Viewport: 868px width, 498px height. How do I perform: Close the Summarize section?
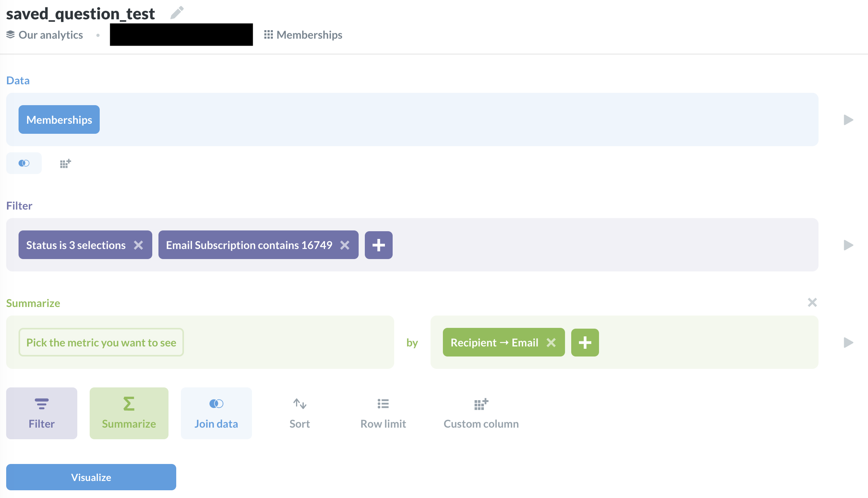(x=812, y=302)
